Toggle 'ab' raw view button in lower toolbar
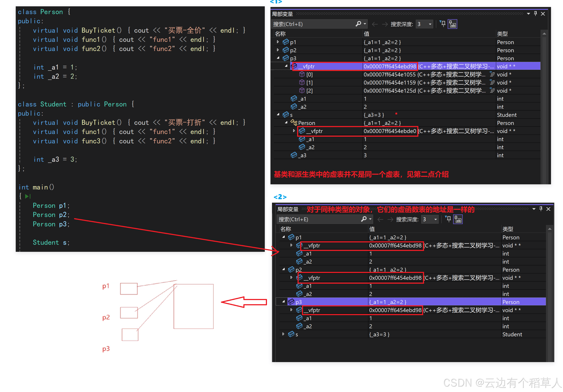 point(458,219)
